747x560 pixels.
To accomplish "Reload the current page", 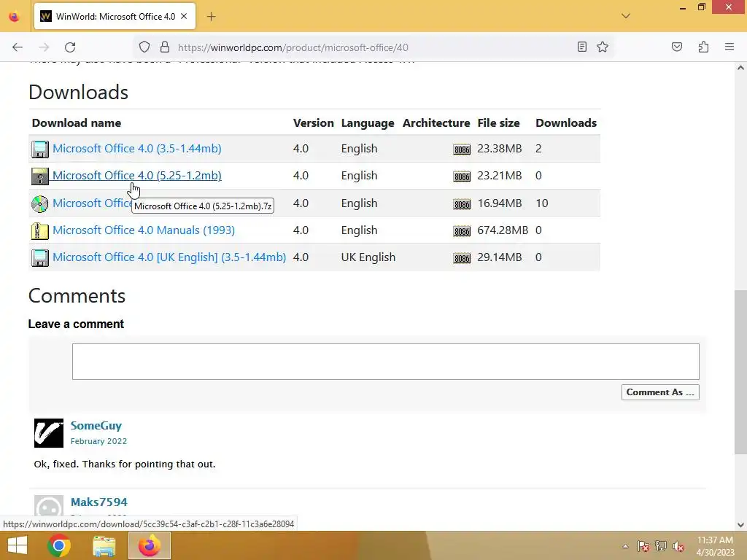I will click(71, 47).
